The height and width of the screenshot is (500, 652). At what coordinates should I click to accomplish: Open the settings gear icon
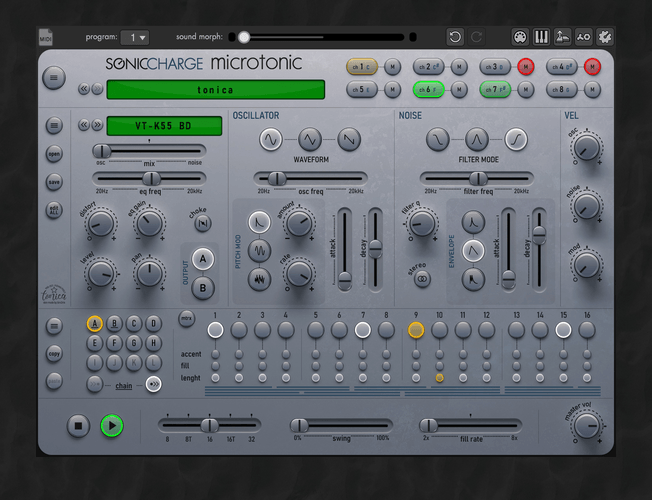605,37
